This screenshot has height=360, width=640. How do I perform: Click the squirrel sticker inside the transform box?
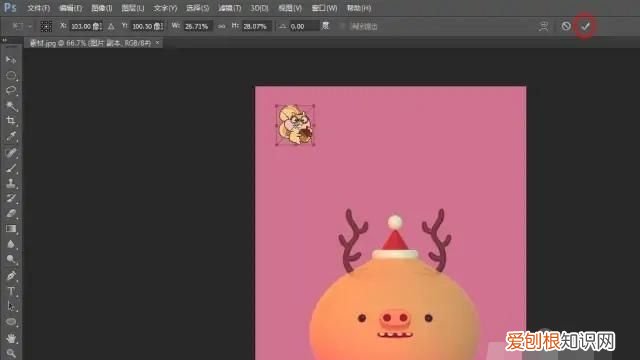tap(295, 124)
